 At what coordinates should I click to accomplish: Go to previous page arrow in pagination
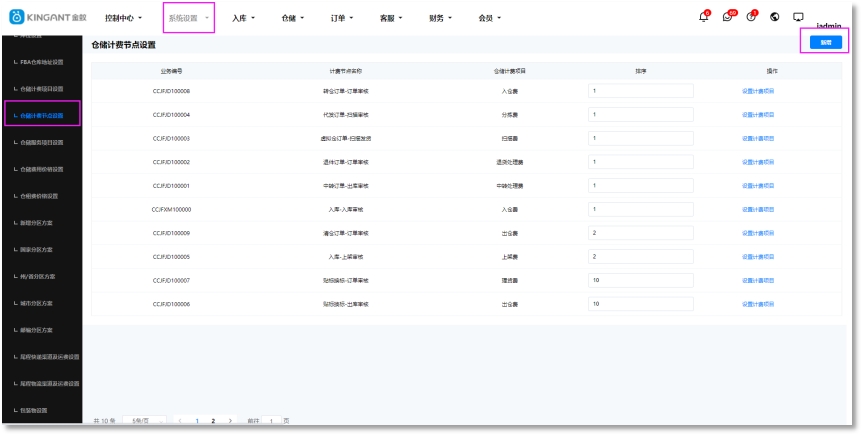(x=180, y=421)
